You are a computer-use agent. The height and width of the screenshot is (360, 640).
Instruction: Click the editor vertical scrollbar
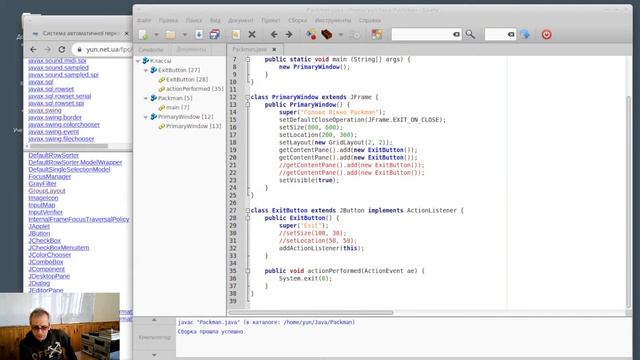(629, 202)
